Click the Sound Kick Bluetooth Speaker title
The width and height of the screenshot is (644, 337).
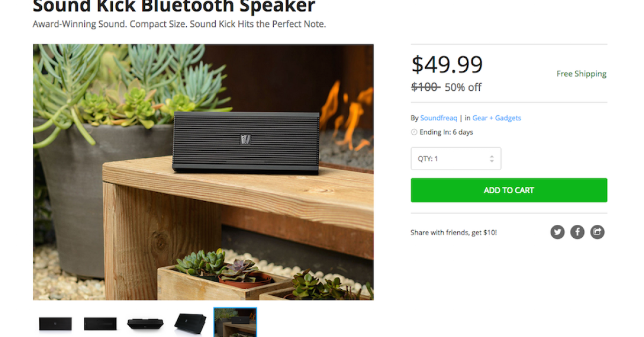pos(174,6)
